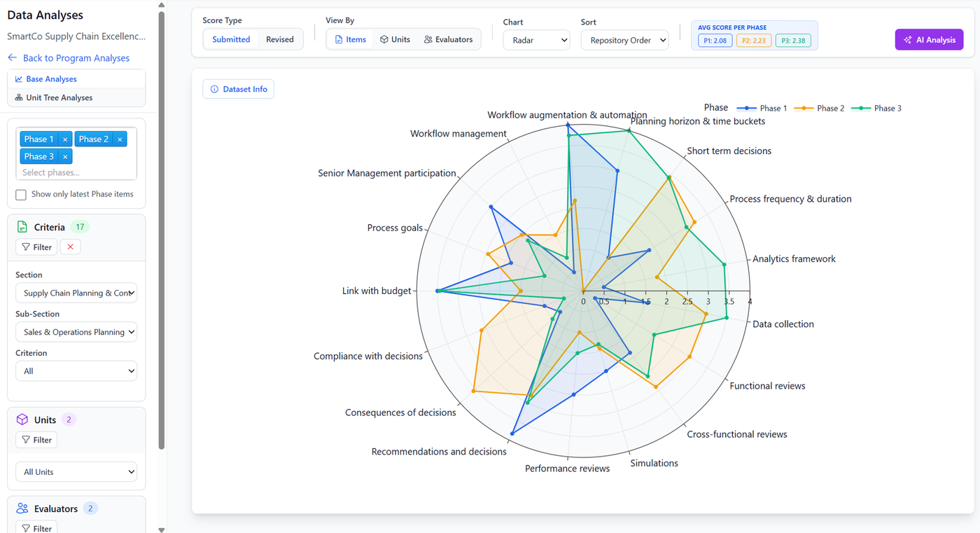The image size is (980, 533).
Task: View by Items
Action: coord(350,40)
